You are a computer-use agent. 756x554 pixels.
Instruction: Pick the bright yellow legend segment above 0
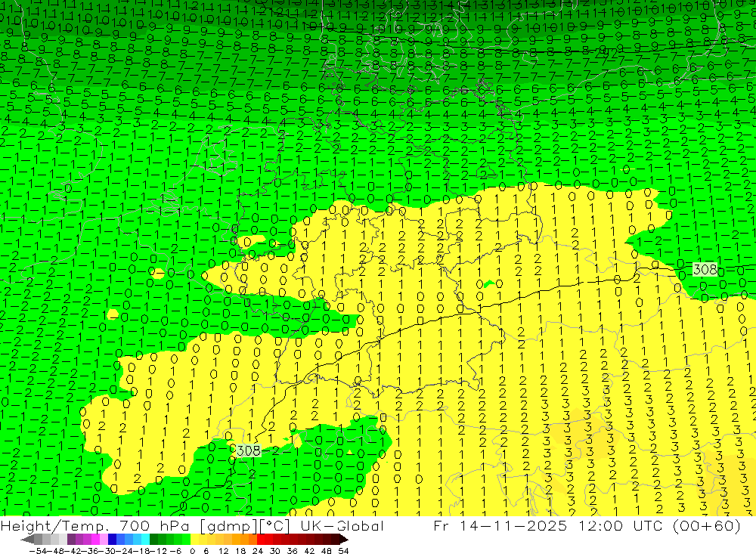coord(195,539)
